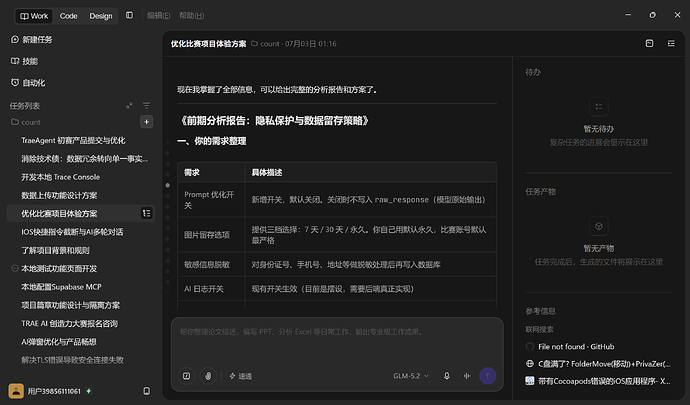Click the heading 一、你的需求整理

tap(212, 141)
